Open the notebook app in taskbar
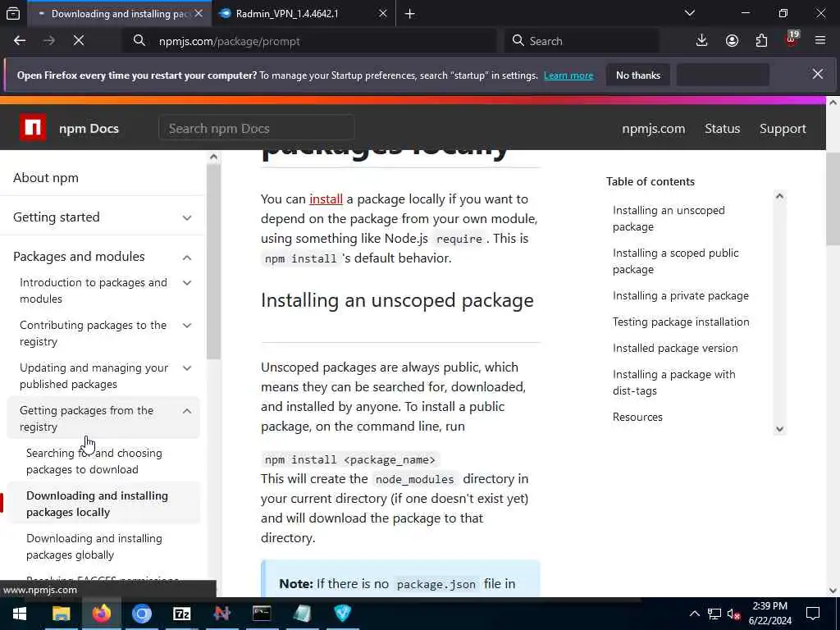 tap(302, 614)
